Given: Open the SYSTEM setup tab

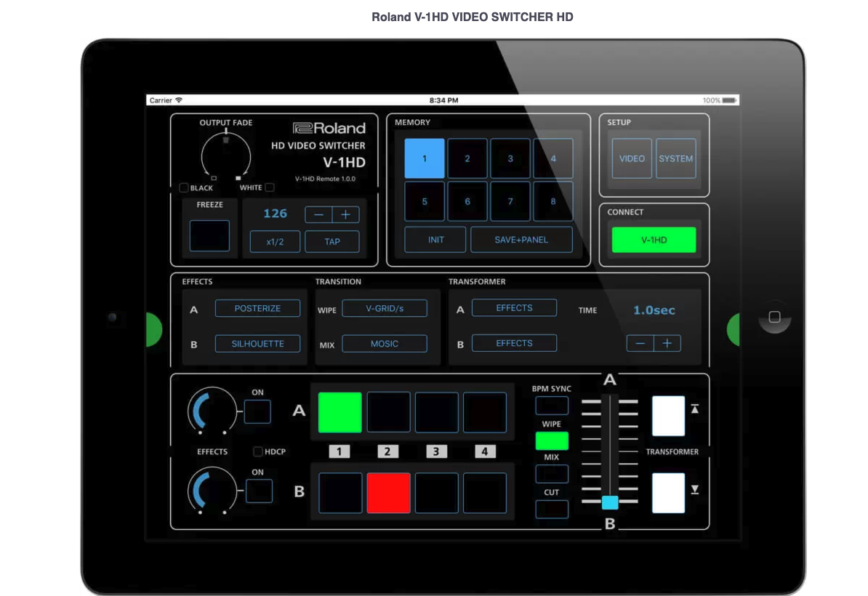Looking at the screenshot, I should click(x=675, y=158).
